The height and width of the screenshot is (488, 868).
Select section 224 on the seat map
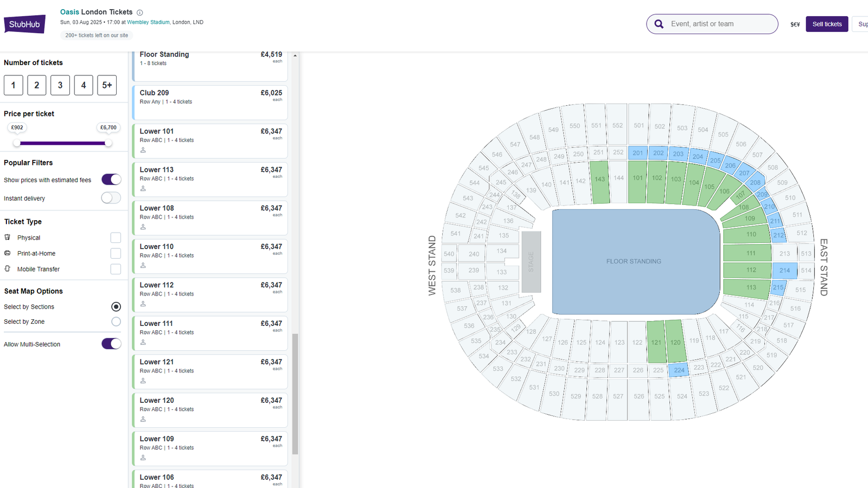click(x=679, y=370)
